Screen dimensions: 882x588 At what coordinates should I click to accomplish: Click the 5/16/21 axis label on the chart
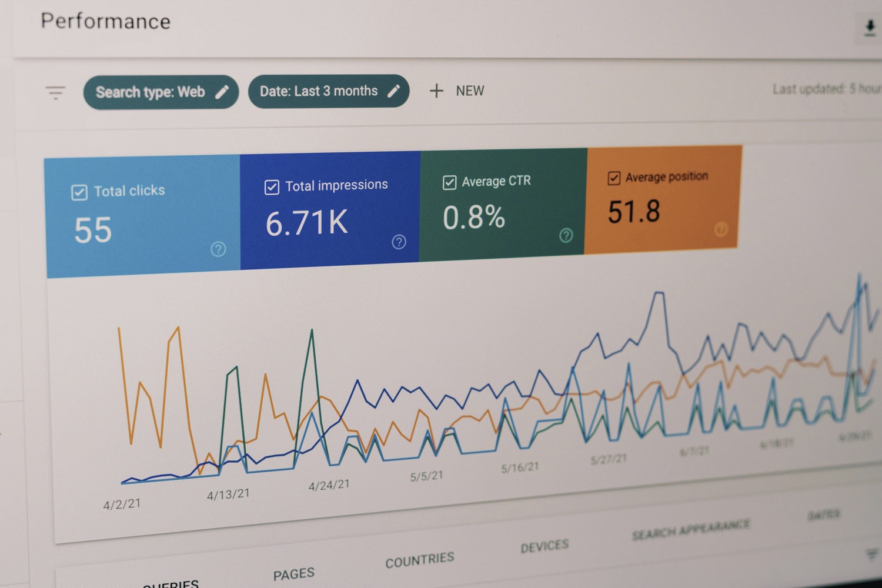click(x=520, y=466)
